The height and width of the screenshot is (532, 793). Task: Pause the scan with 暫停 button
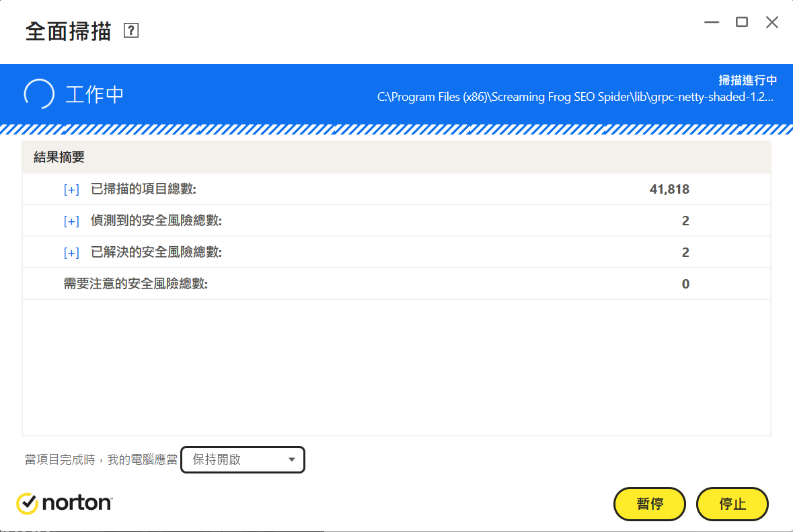(649, 504)
